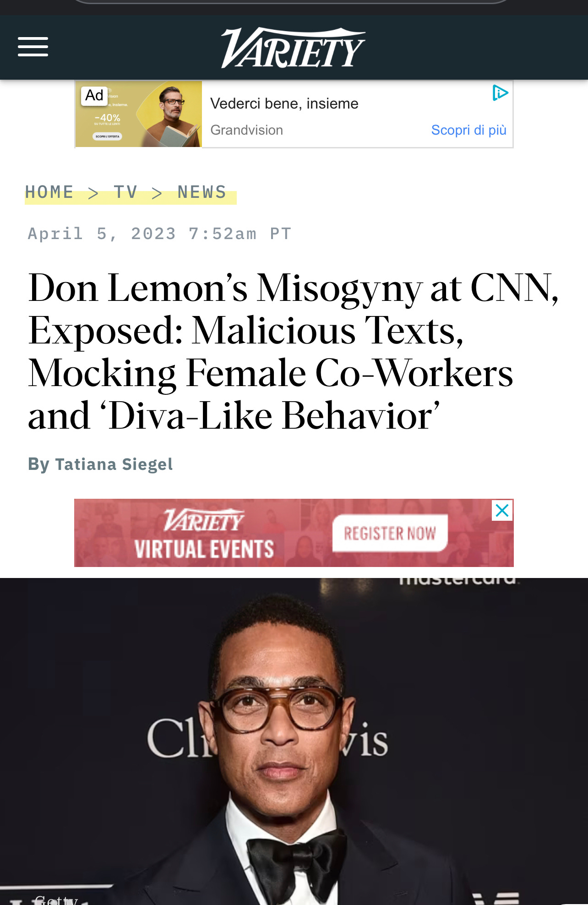Go to HOME breadcrumb link
This screenshot has height=905, width=588.
click(49, 192)
